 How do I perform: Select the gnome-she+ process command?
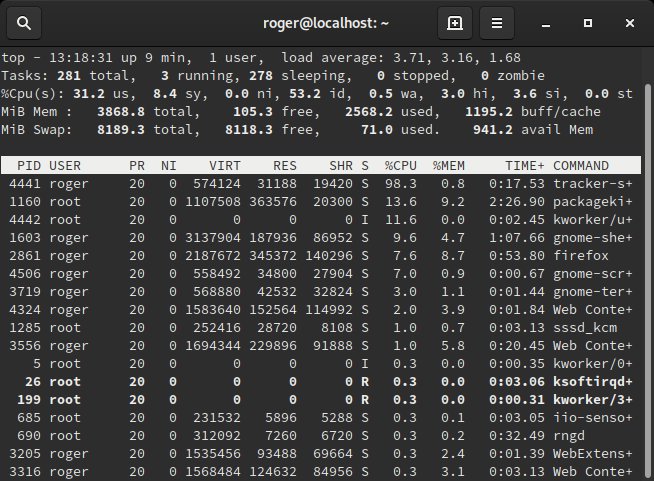[x=593, y=237]
